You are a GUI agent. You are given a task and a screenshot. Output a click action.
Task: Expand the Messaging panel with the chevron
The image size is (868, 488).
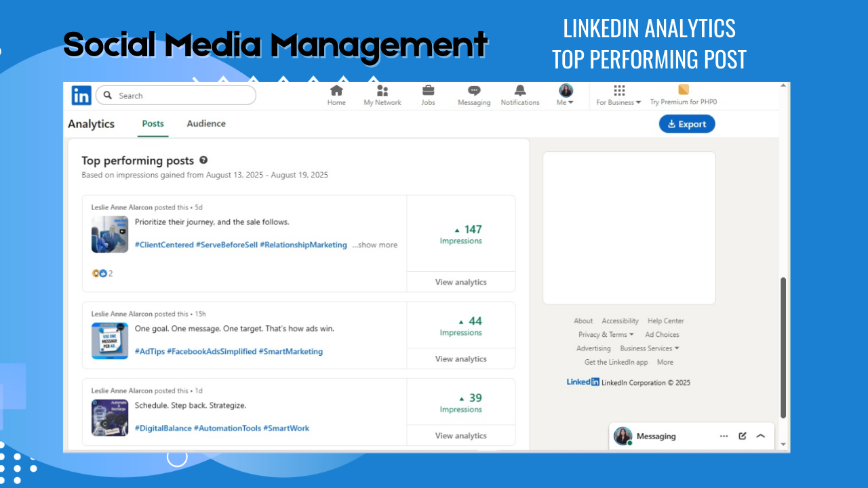pyautogui.click(x=761, y=436)
